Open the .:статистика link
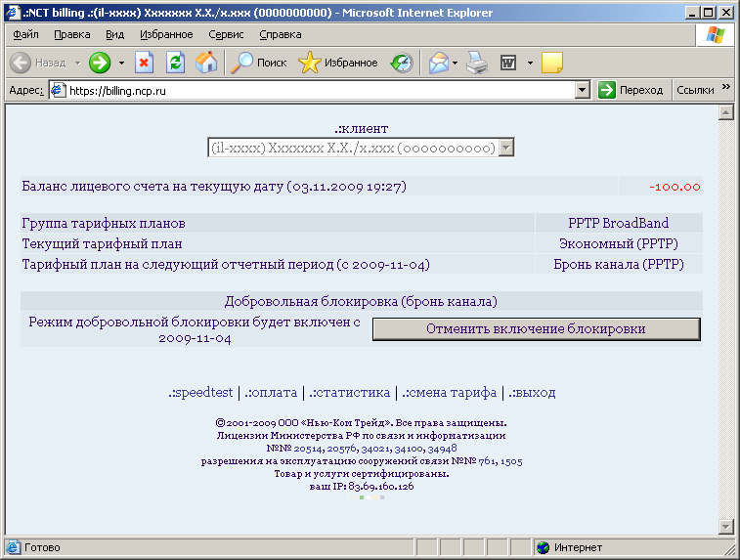The height and width of the screenshot is (560, 740). [349, 393]
